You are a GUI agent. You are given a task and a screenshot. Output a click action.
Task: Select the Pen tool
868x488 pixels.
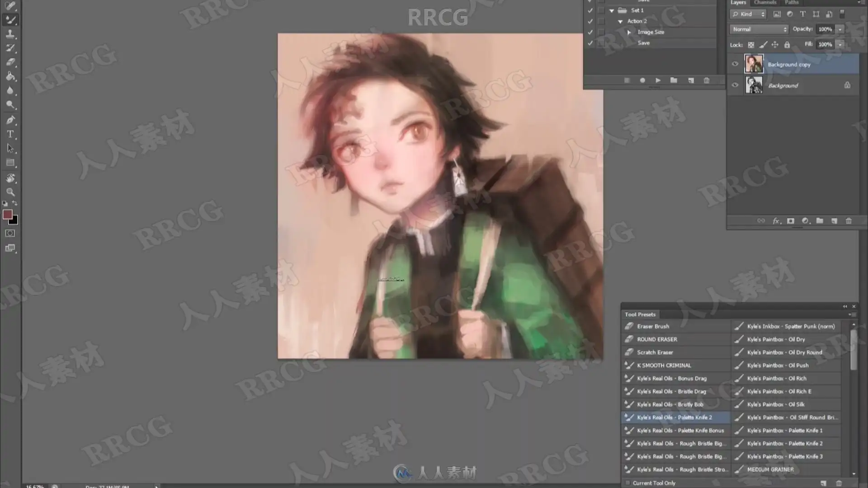pyautogui.click(x=10, y=120)
